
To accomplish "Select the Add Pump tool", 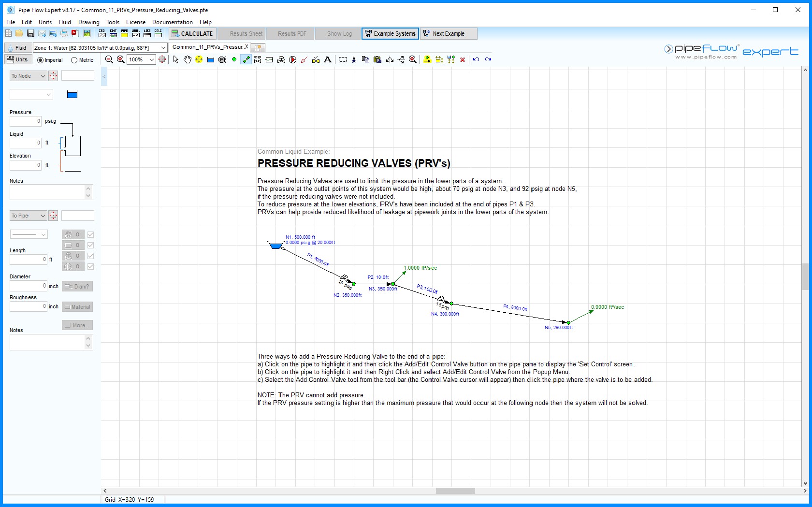I will click(x=293, y=59).
